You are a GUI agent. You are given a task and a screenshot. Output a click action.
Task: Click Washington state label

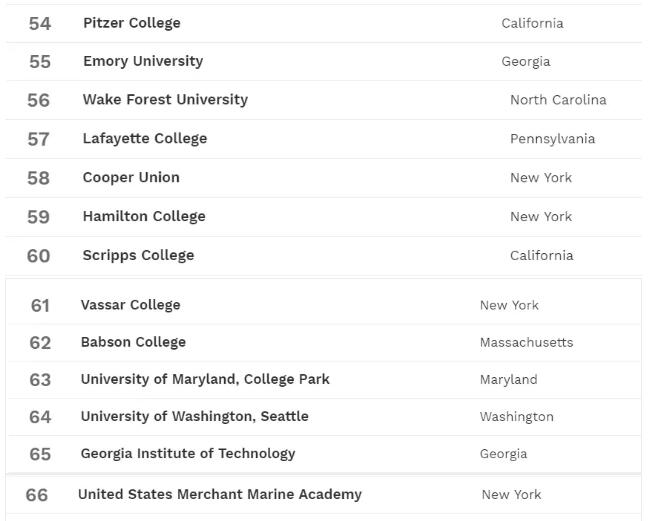click(x=516, y=416)
